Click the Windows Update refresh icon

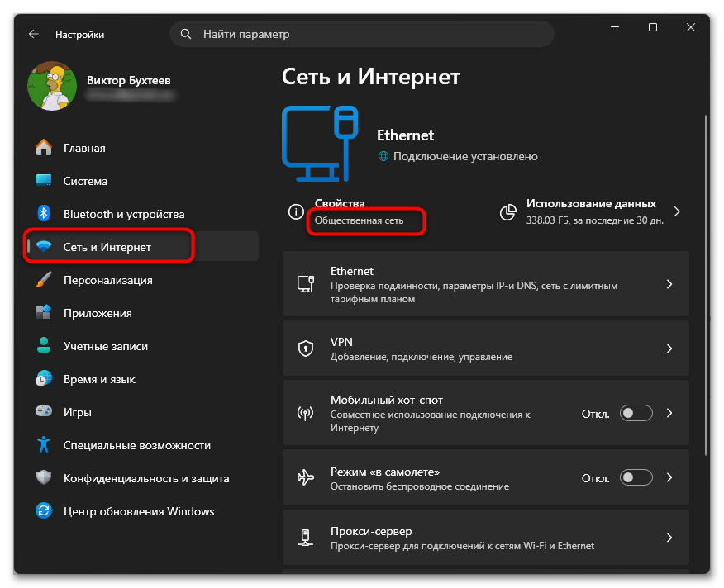pos(44,511)
